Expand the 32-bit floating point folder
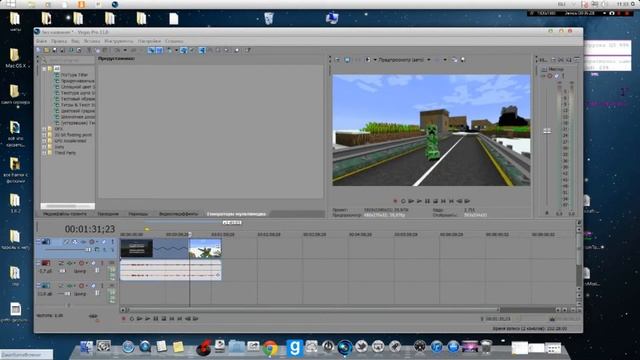640x360 pixels. (44, 135)
